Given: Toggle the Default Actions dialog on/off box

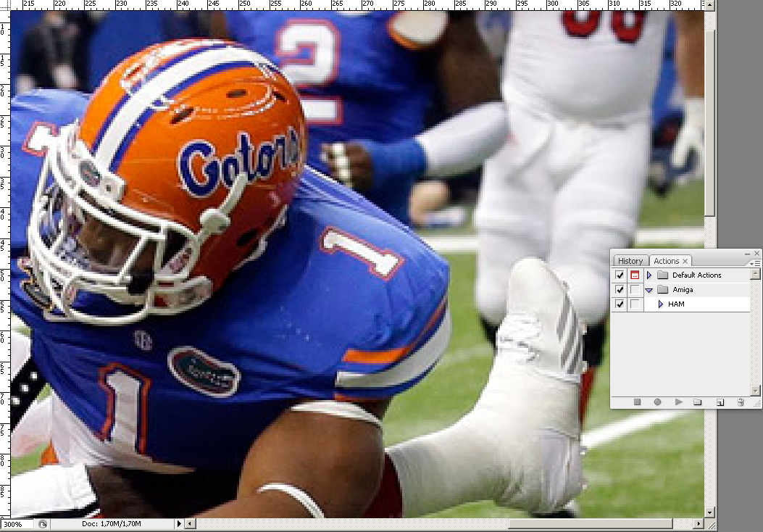Looking at the screenshot, I should pyautogui.click(x=635, y=275).
